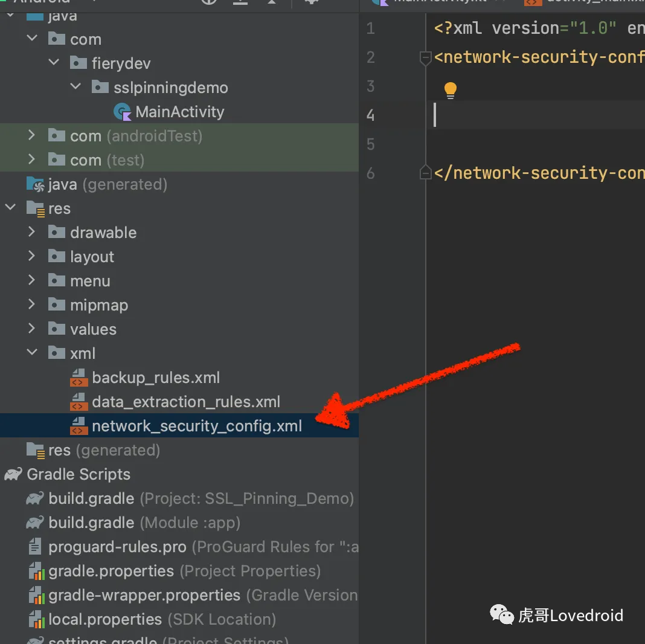Open gradle.properties (Project Properties) label
The image size is (645, 644).
click(x=185, y=571)
